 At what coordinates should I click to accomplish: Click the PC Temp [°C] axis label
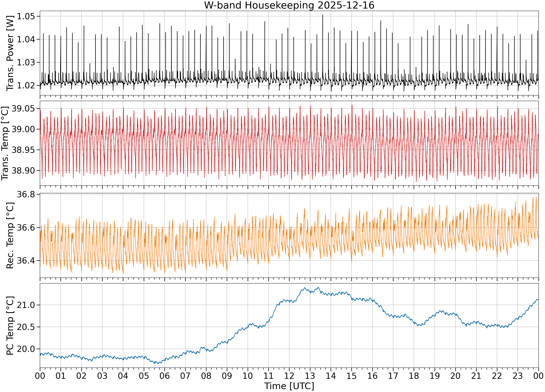tap(10, 326)
